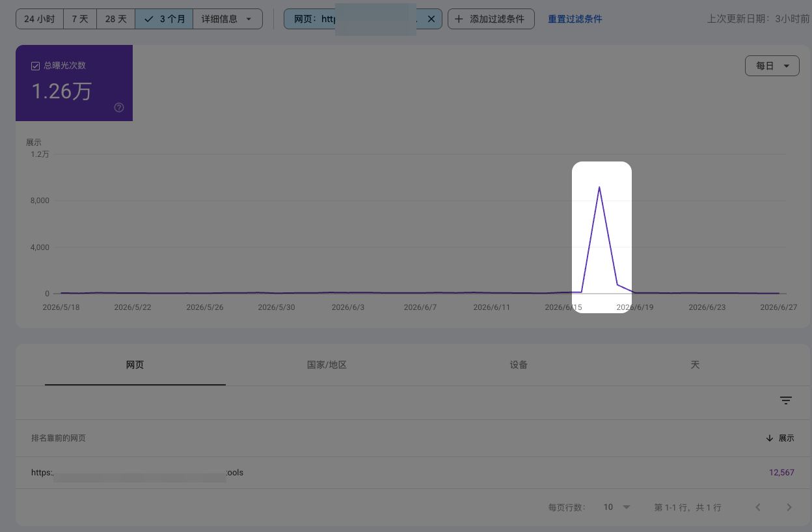The image size is (812, 532).
Task: Toggle the 总曝光次数 checkbox
Action: click(x=36, y=66)
